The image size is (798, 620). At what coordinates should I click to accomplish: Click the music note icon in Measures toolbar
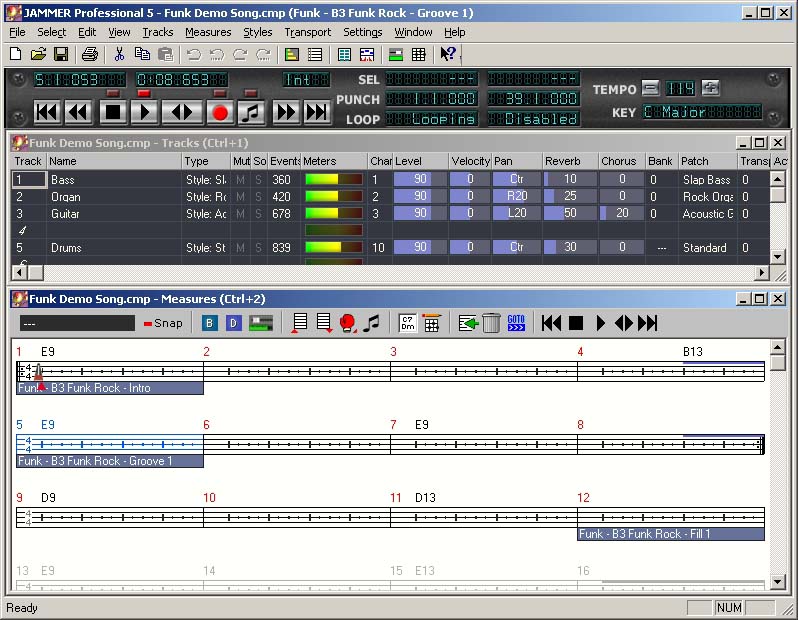[372, 323]
